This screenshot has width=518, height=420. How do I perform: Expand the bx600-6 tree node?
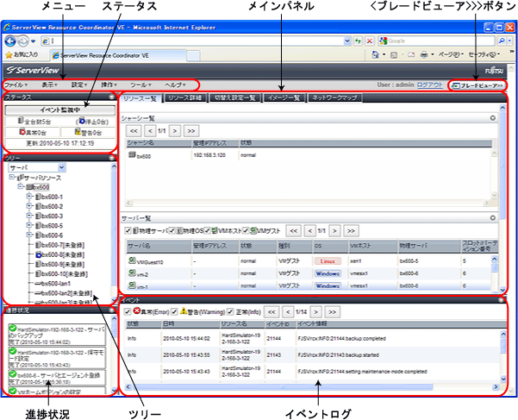click(x=29, y=235)
